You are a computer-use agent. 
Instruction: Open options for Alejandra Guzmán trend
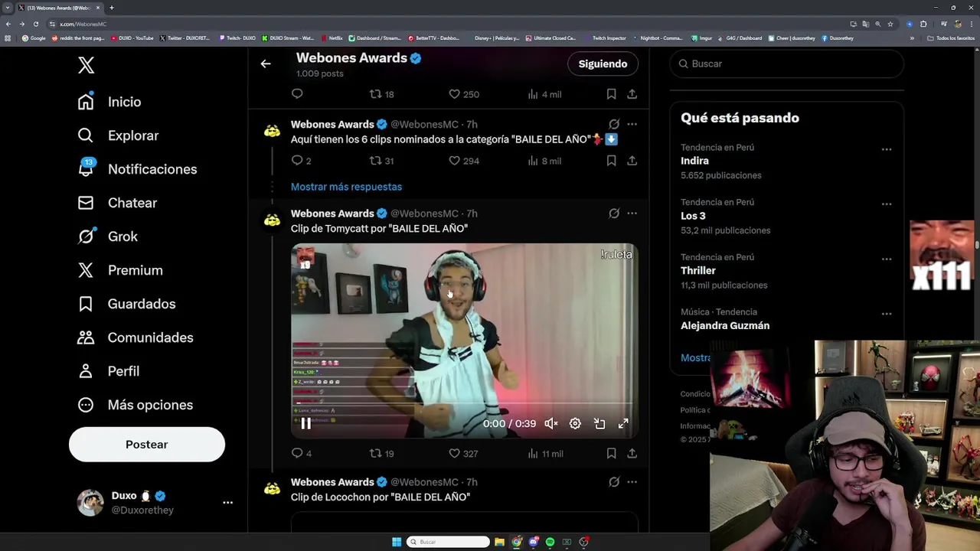tap(887, 314)
